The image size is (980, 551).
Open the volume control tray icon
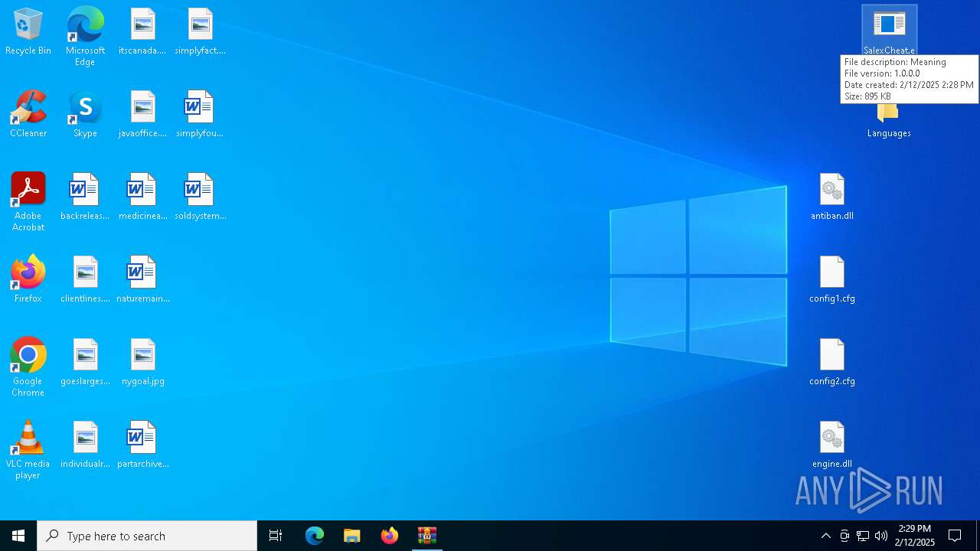881,536
